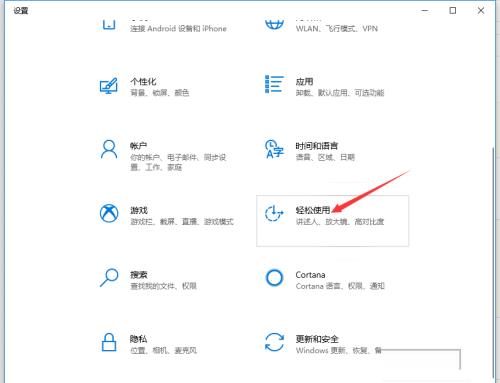Select the Time and Language icon
This screenshot has width=500, height=383.
point(274,149)
